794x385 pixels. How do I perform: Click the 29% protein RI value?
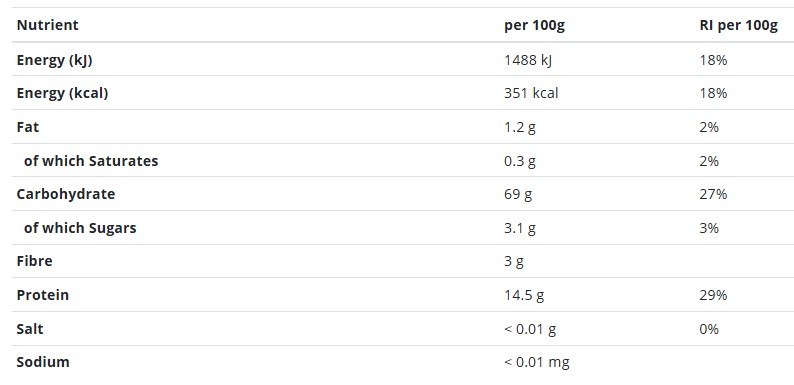click(713, 295)
